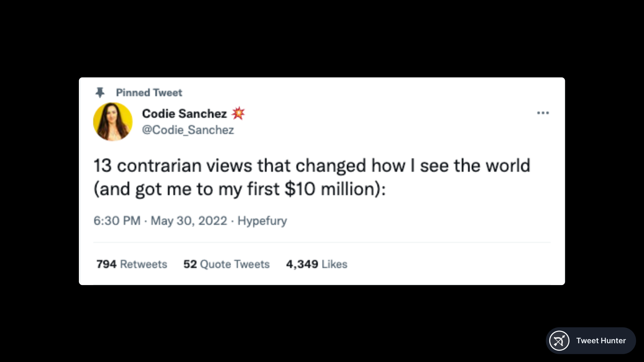Screen dimensions: 644x362
Task: Open the 4,349 Likes list
Action: 316,264
